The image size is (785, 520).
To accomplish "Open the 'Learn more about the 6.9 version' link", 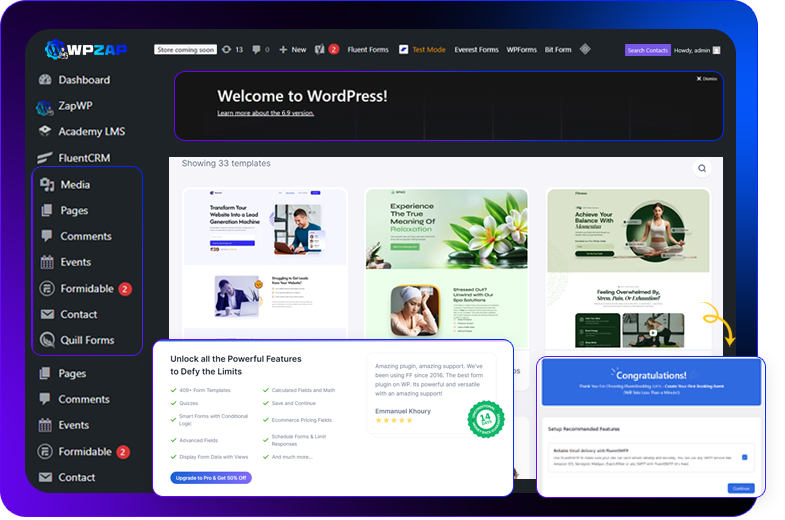I will coord(265,113).
